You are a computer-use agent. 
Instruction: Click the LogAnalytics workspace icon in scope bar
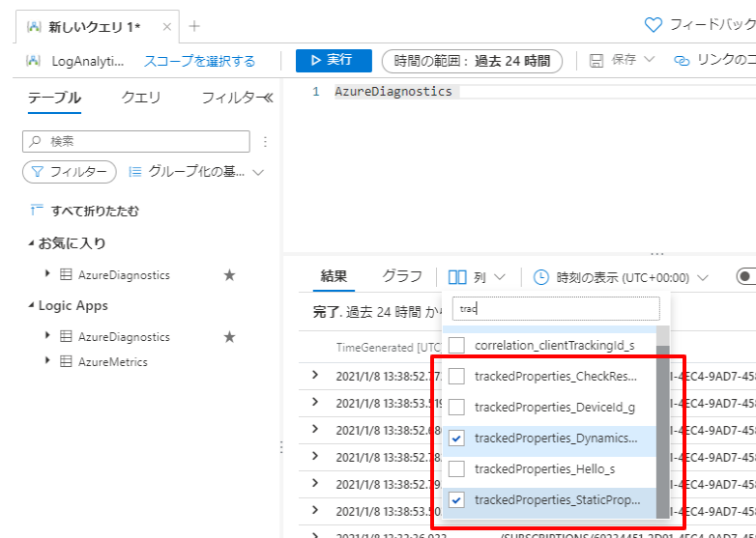coord(33,61)
